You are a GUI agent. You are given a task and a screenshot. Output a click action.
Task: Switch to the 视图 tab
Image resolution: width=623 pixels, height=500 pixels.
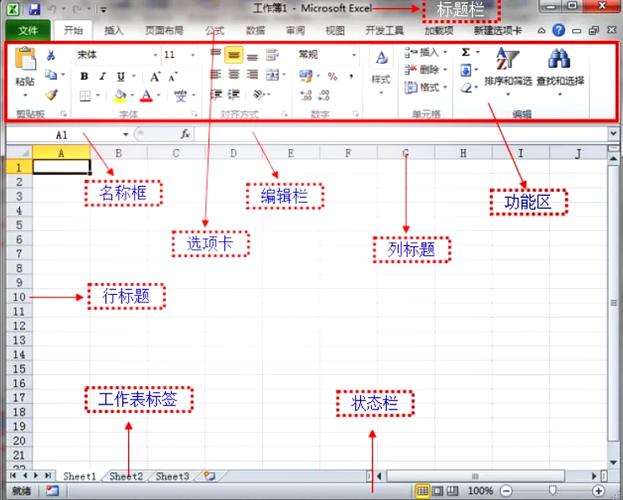pyautogui.click(x=335, y=31)
